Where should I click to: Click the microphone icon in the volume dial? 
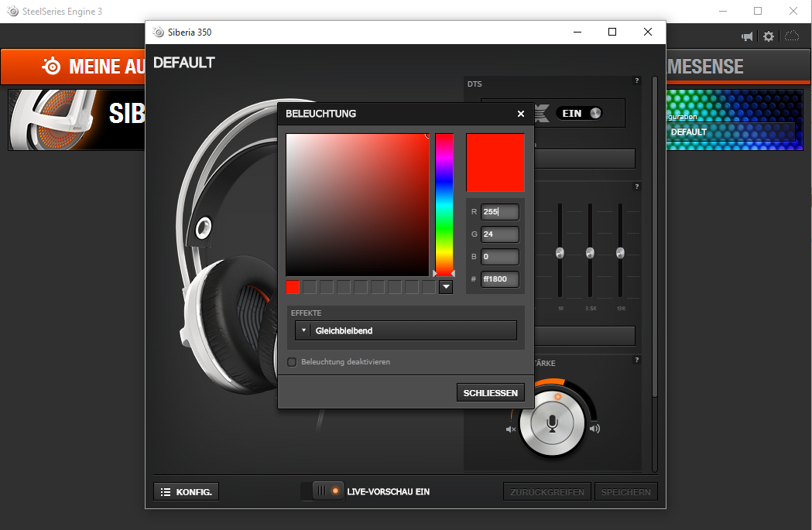[x=552, y=423]
